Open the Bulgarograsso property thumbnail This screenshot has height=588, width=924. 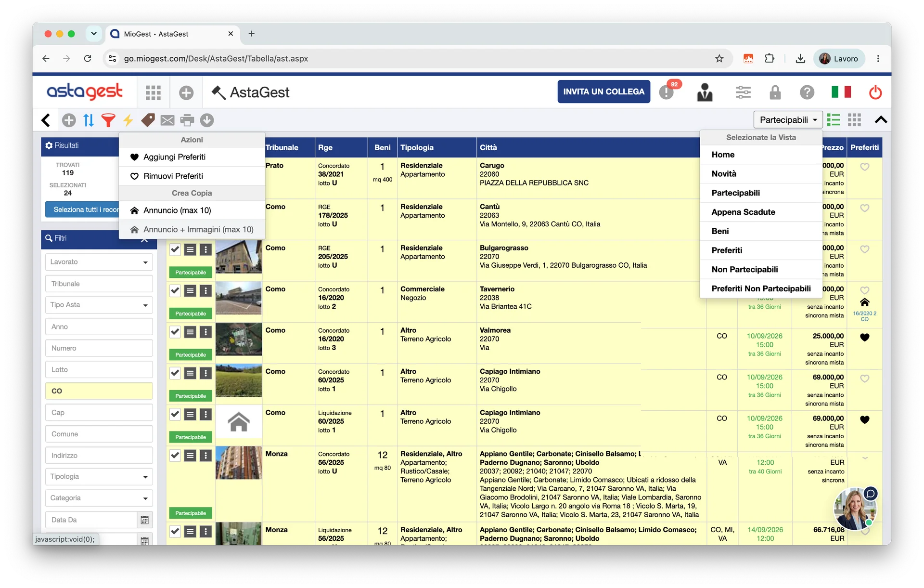[x=239, y=257]
